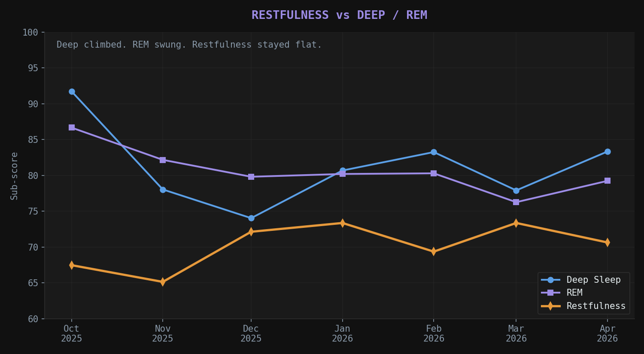Click the Restfulness diamond at Dec 2025
Image resolution: width=644 pixels, height=354 pixels.
pos(251,232)
